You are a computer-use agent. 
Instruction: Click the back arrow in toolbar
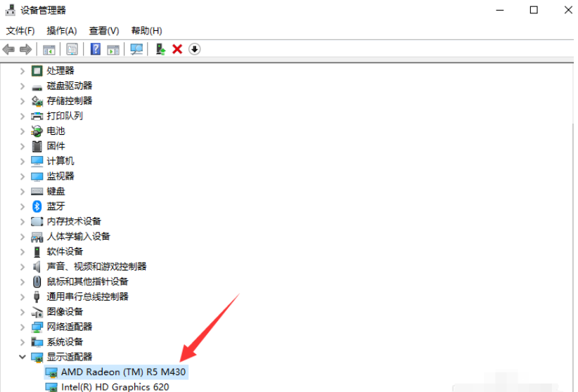(x=9, y=49)
